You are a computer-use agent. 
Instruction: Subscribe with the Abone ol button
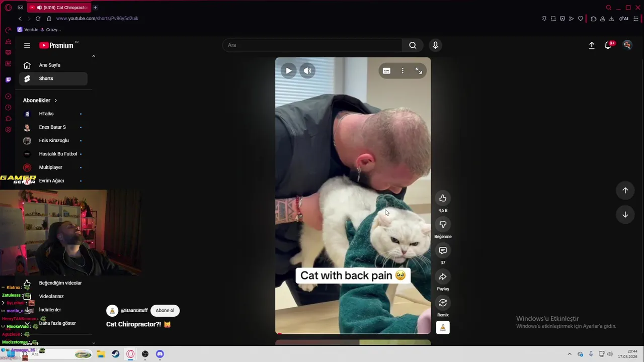pyautogui.click(x=165, y=310)
